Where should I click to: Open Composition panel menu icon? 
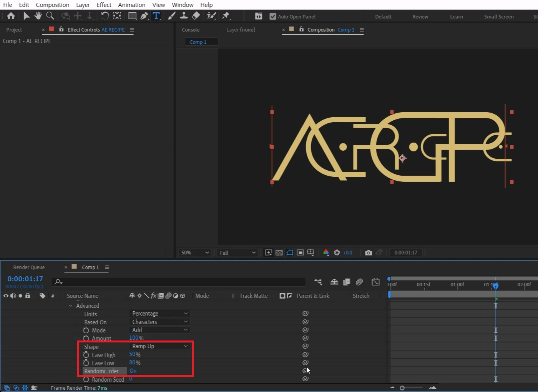pyautogui.click(x=362, y=30)
